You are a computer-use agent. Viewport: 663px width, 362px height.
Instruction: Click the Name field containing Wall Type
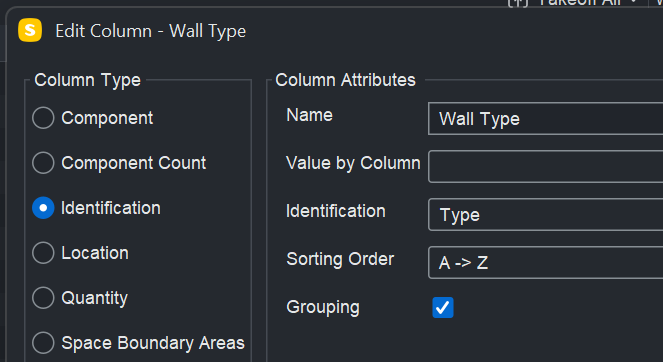(545, 118)
